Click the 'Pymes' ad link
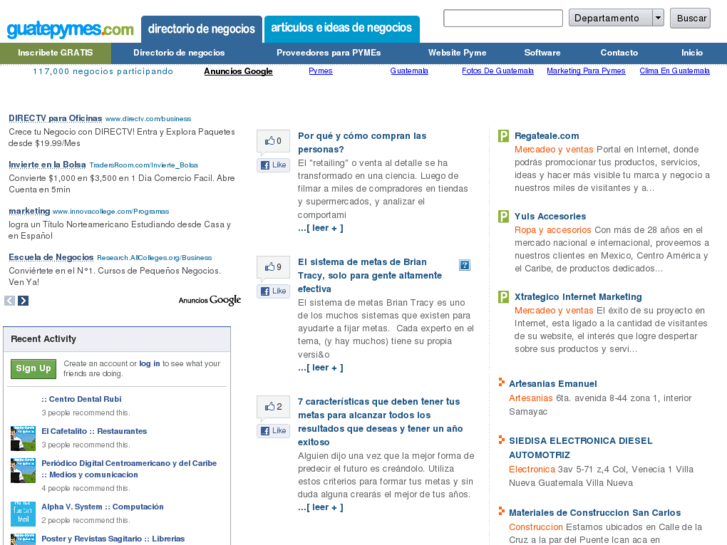The height and width of the screenshot is (545, 727). point(320,71)
